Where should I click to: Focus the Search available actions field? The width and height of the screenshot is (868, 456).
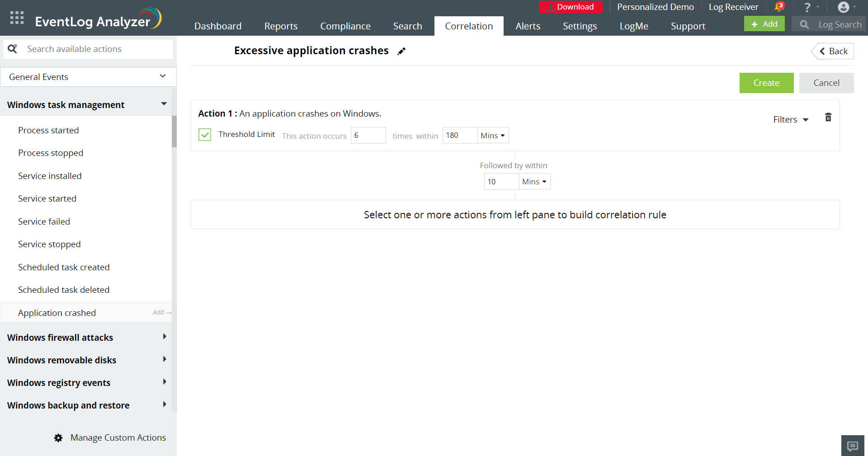point(88,49)
